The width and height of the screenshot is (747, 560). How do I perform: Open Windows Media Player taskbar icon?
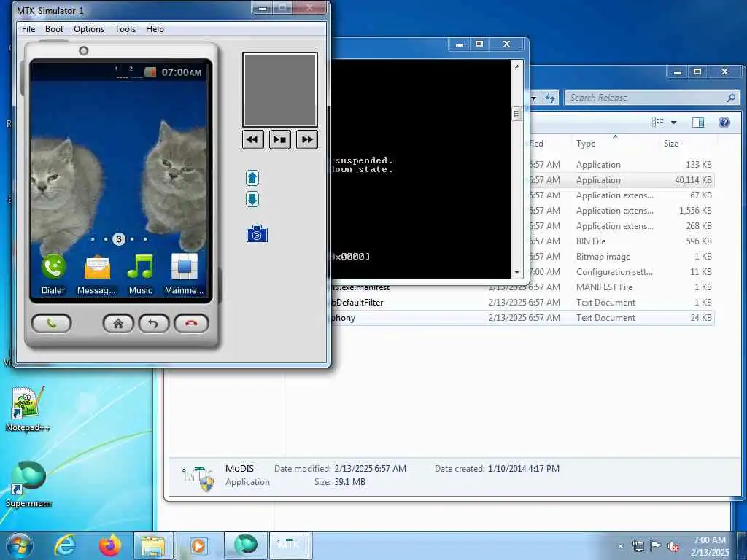coord(198,545)
